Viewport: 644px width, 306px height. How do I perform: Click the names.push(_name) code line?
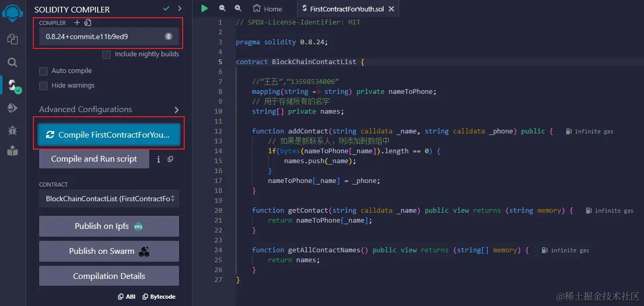320,161
